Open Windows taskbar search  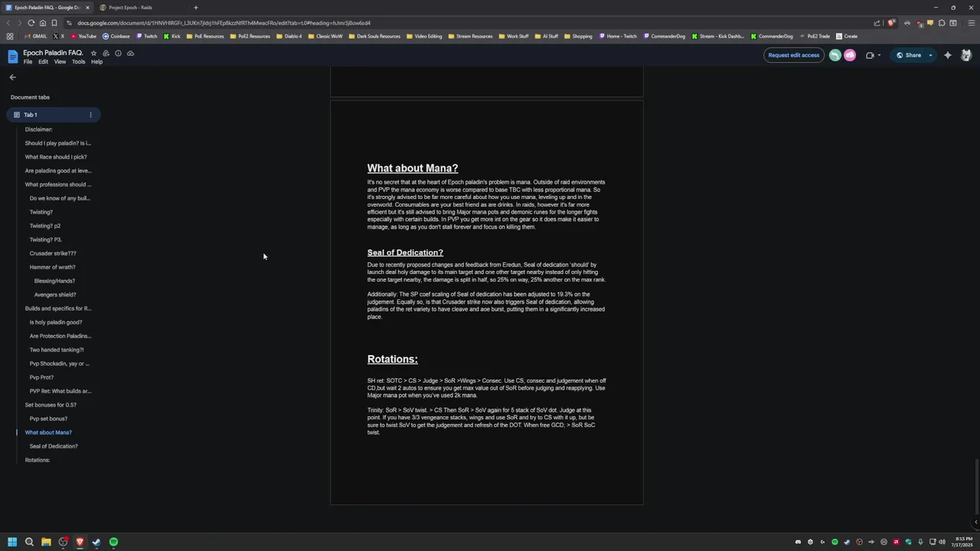[x=29, y=542]
